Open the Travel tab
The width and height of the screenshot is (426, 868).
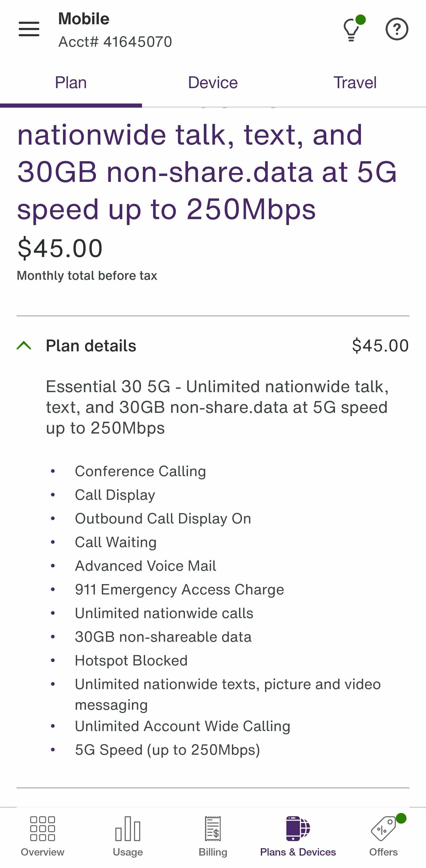pyautogui.click(x=355, y=83)
